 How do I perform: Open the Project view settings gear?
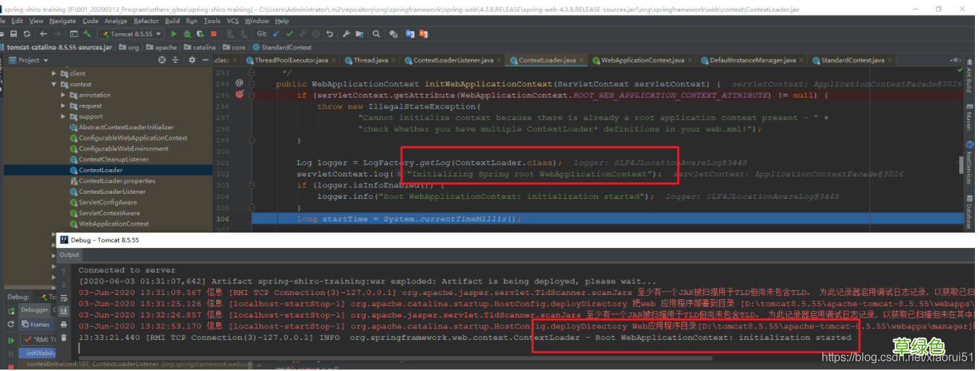pos(192,60)
